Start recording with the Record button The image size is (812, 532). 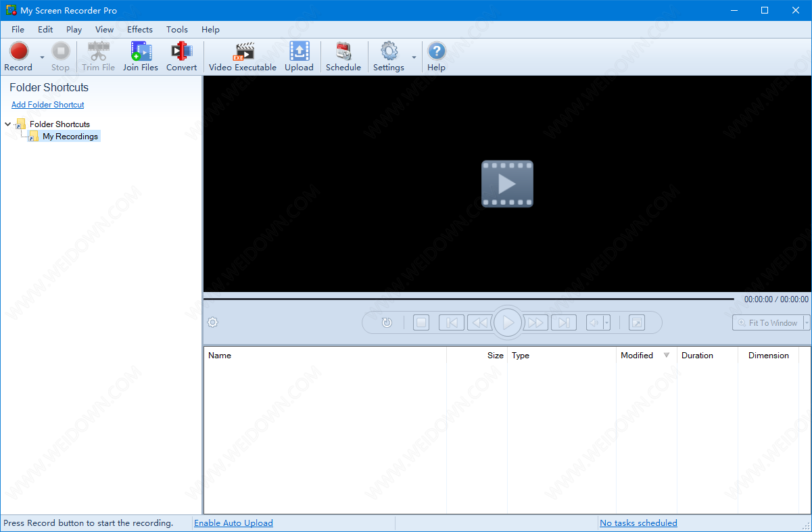[18, 57]
